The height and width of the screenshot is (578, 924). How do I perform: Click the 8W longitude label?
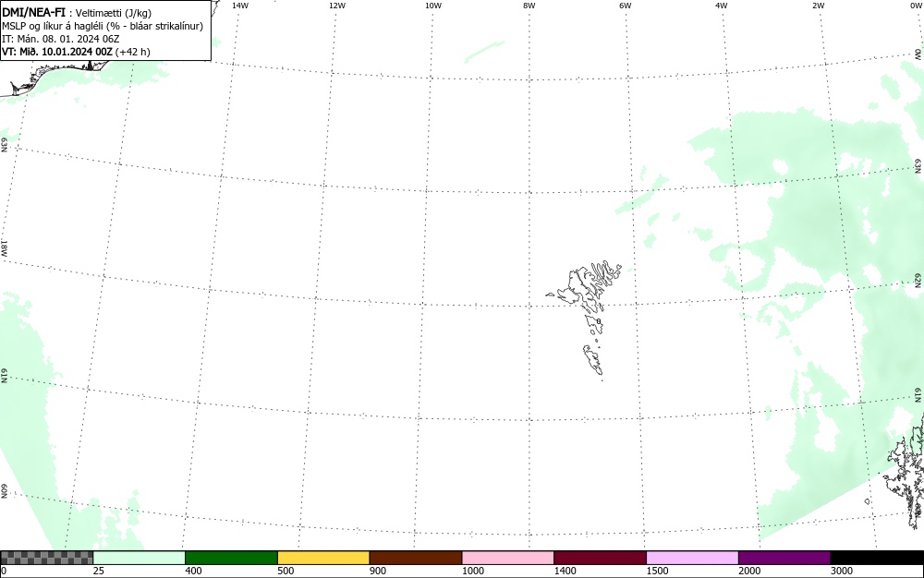click(529, 6)
